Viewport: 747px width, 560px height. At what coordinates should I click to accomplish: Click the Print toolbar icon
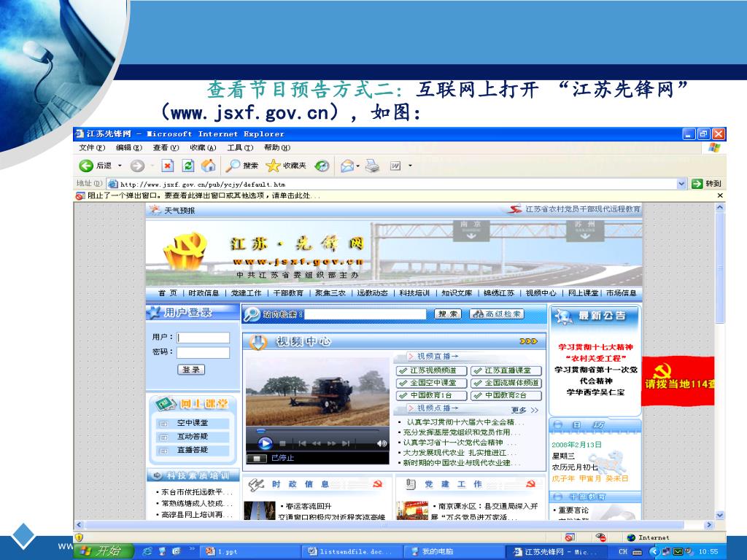(372, 166)
